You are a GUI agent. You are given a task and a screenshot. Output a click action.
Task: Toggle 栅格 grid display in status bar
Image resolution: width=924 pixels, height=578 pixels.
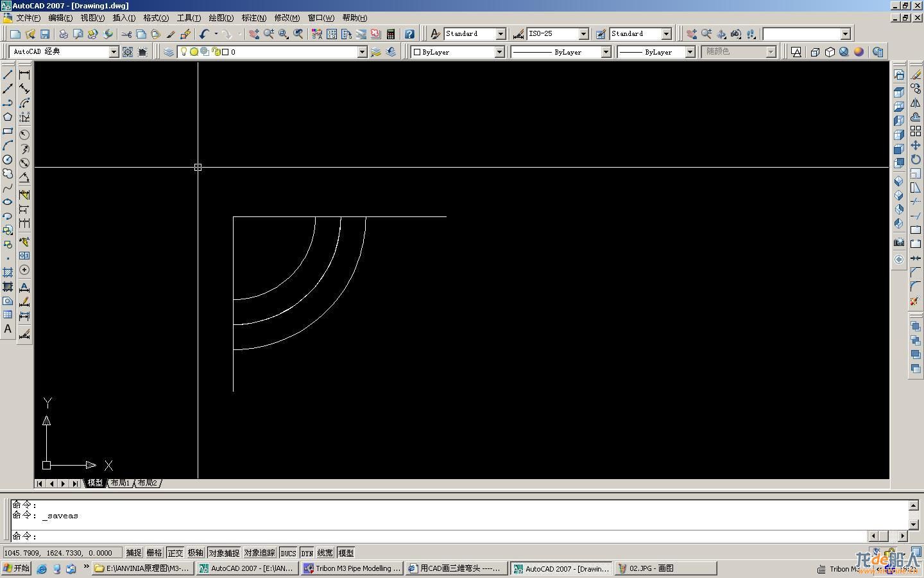point(154,553)
